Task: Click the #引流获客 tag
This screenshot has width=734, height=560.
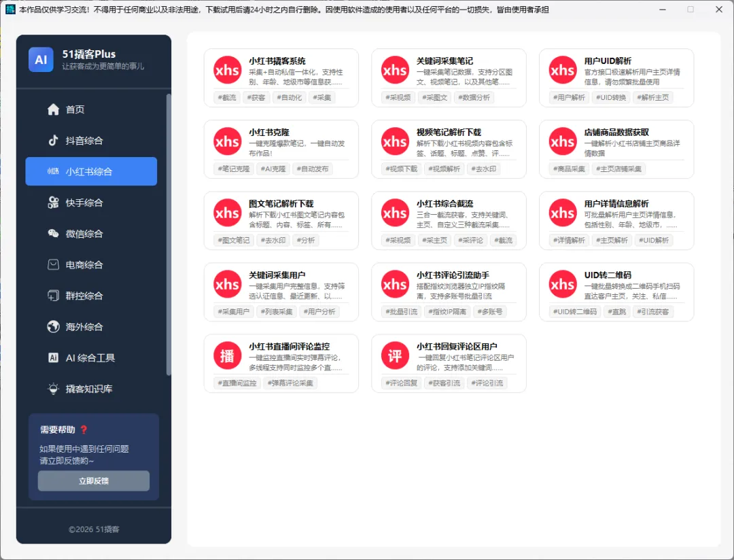Action: [653, 311]
